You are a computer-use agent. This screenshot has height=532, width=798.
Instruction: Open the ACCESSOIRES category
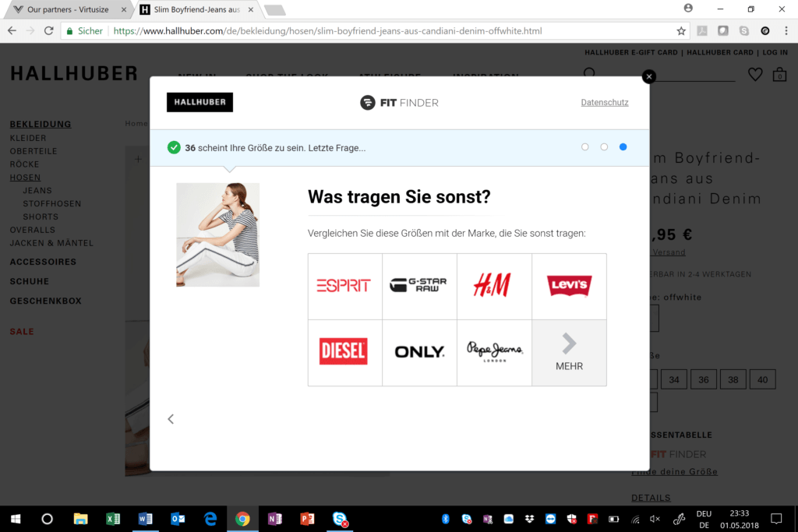click(x=44, y=262)
